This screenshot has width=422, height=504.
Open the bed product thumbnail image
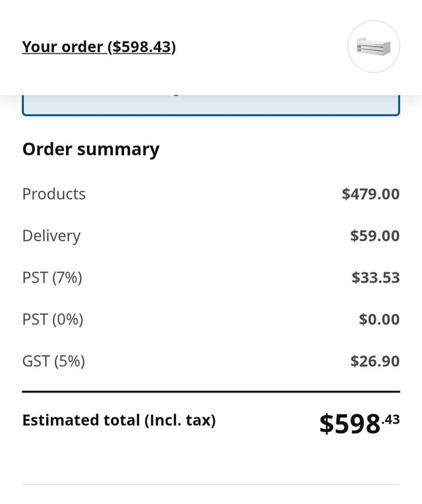pos(373,47)
